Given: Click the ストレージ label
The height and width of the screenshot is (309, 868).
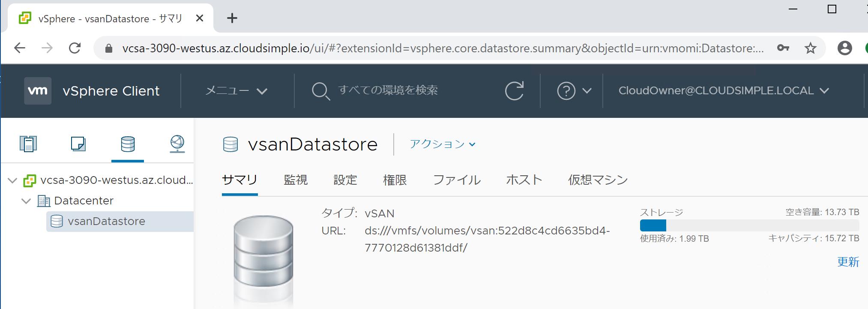Looking at the screenshot, I should (x=661, y=212).
